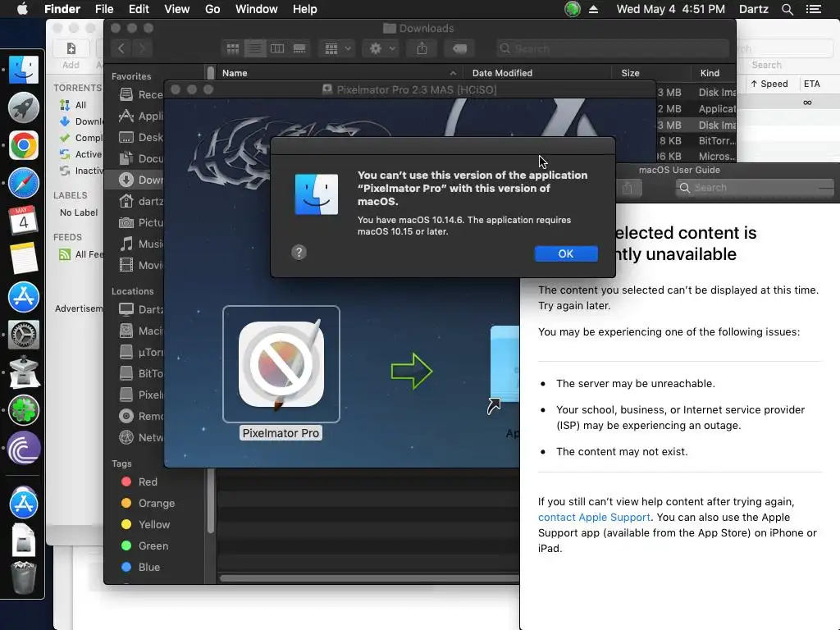Launch Safari from the Dock
Viewport: 840px width, 630px height.
coord(24,183)
